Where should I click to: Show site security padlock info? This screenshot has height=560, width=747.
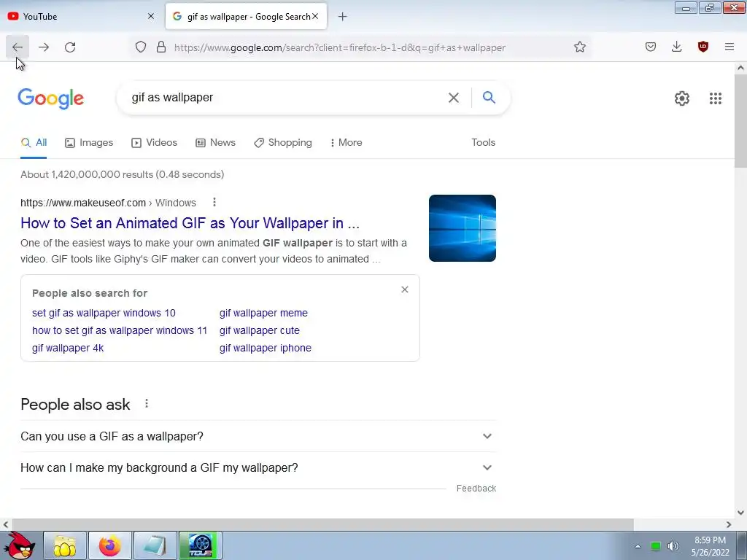coord(161,47)
